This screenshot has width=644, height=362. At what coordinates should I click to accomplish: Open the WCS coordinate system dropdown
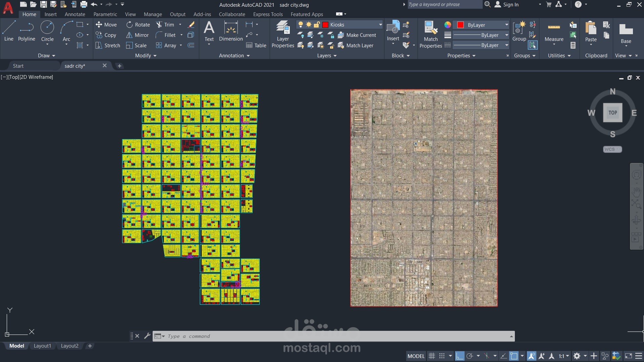pos(612,149)
